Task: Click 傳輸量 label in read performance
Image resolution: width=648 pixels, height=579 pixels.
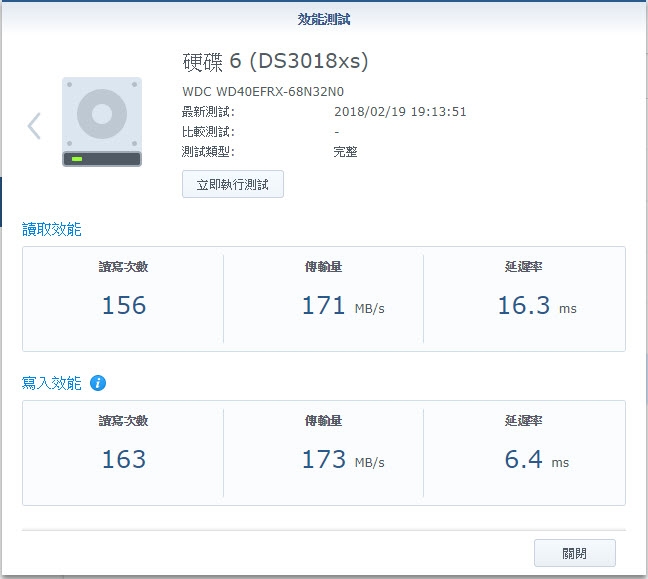Action: coord(323,267)
